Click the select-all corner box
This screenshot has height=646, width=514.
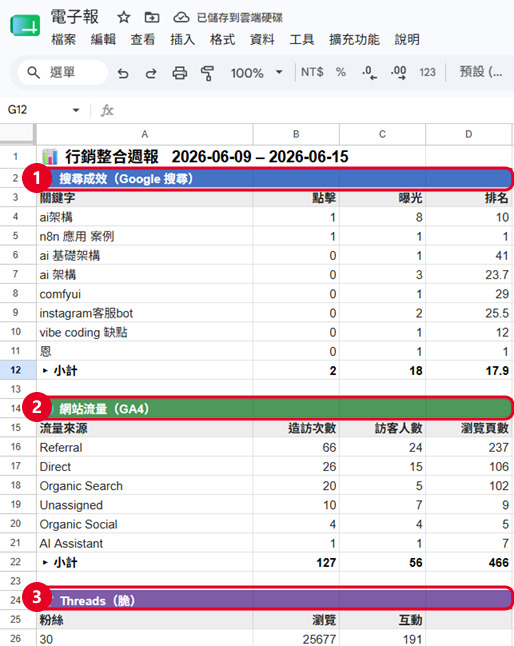tap(17, 134)
